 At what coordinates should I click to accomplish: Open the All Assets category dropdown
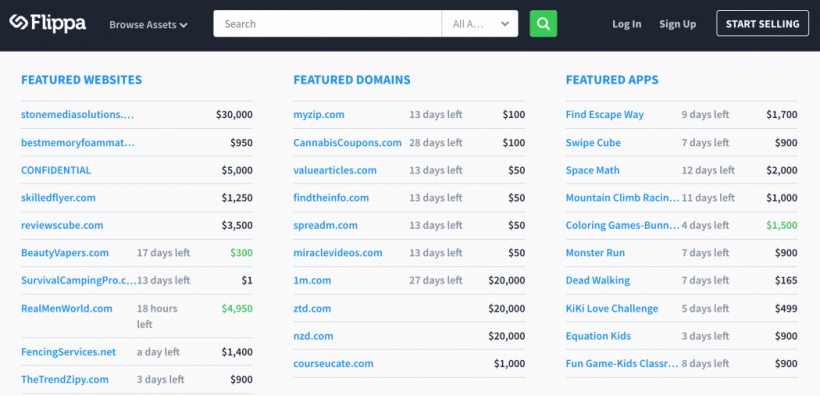(480, 24)
